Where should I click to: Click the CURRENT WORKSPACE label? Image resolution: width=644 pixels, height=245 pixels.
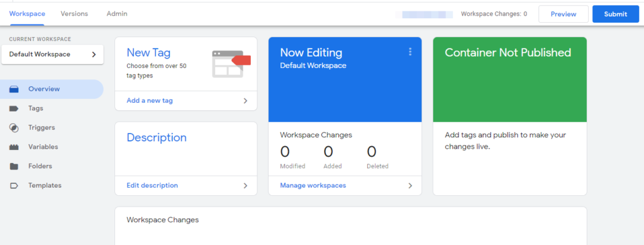[40, 40]
